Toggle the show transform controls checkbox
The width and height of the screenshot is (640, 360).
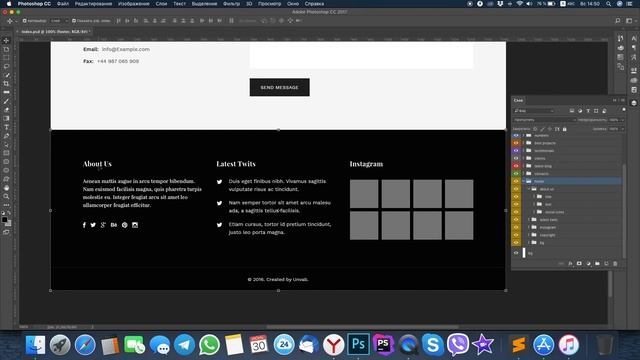click(74, 20)
